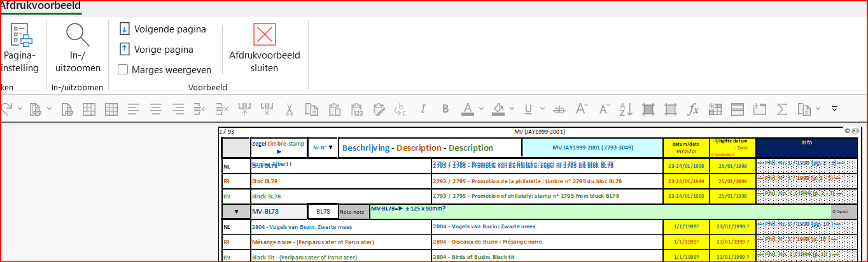Click Zegel-timbre-stamp header cell

[x=279, y=148]
